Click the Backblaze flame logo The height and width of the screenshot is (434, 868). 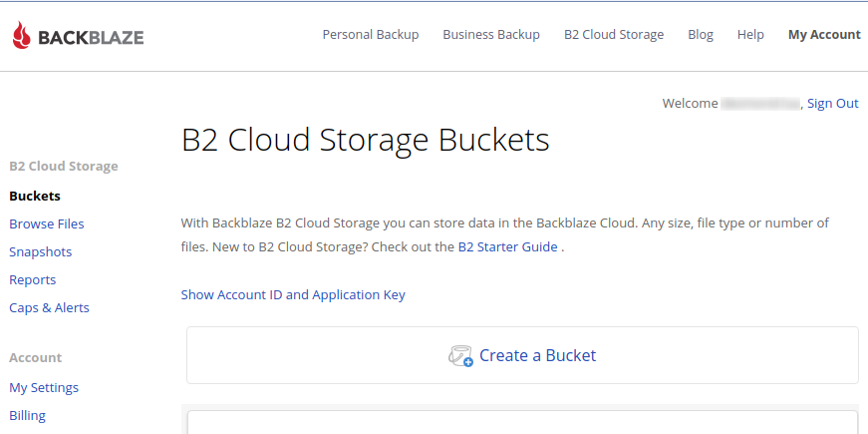coord(21,36)
